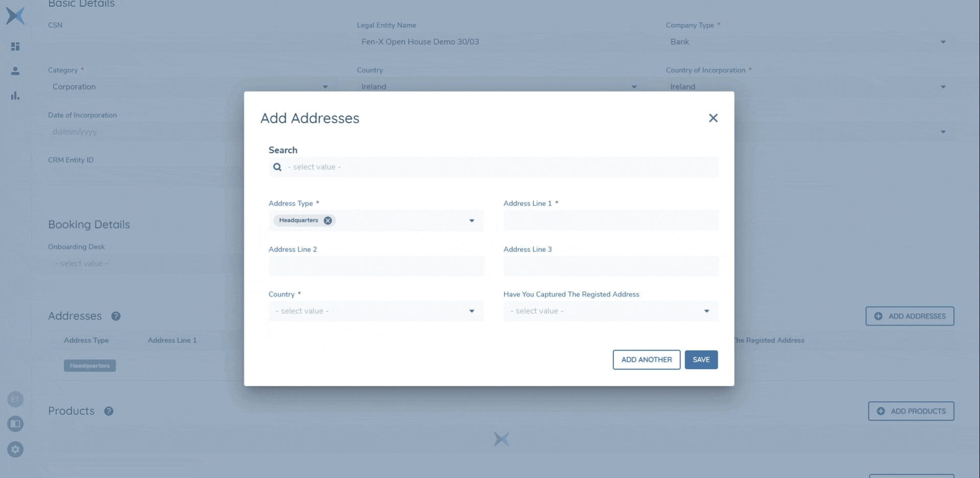The height and width of the screenshot is (478, 980).
Task: Open the bar chart reports icon
Action: (15, 96)
